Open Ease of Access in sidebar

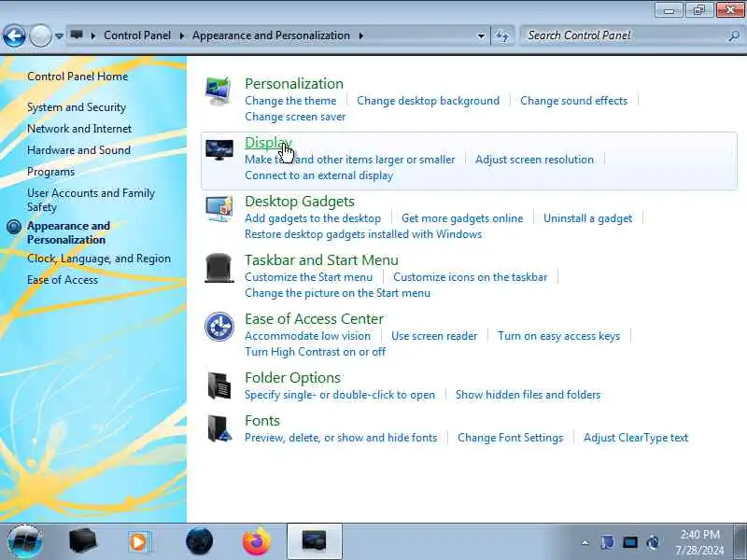tap(63, 280)
